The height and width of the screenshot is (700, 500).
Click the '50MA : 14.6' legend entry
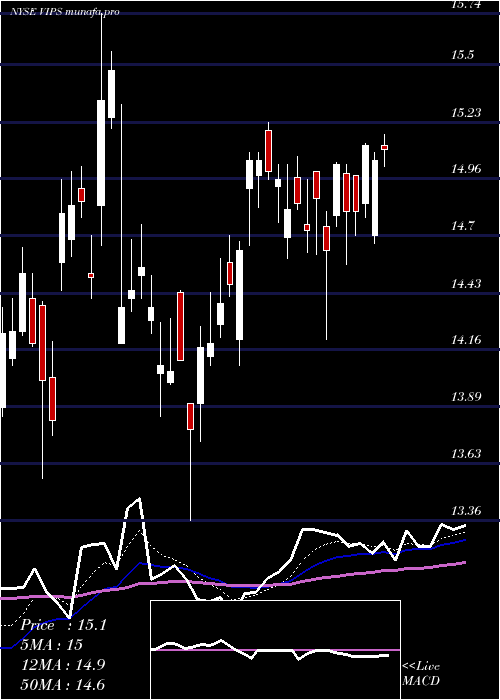point(63,684)
